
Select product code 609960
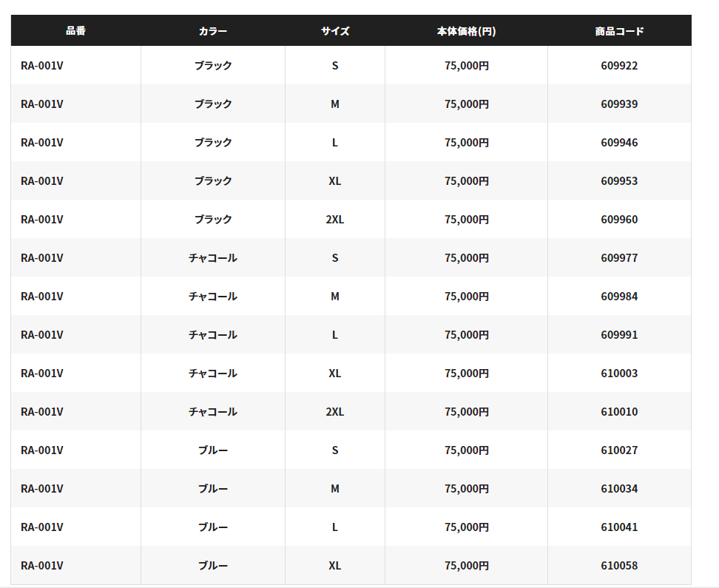click(x=619, y=220)
